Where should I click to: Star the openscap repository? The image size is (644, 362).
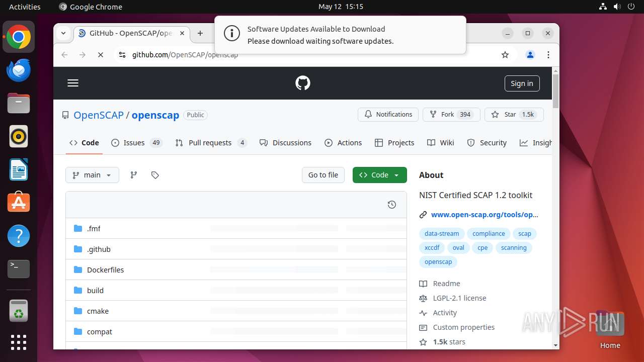pos(514,114)
